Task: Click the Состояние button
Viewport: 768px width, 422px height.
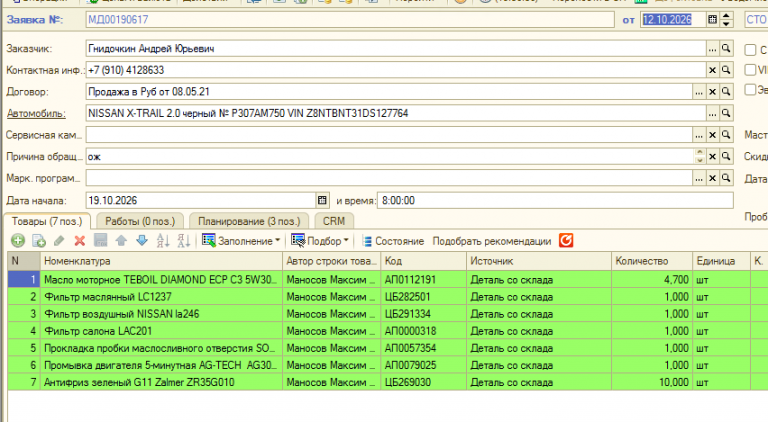Action: (x=393, y=241)
